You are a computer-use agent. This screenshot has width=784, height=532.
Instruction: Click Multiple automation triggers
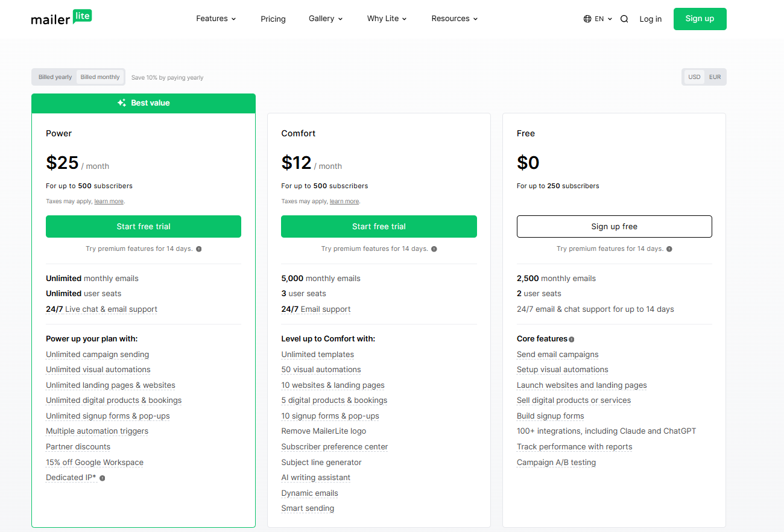97,431
